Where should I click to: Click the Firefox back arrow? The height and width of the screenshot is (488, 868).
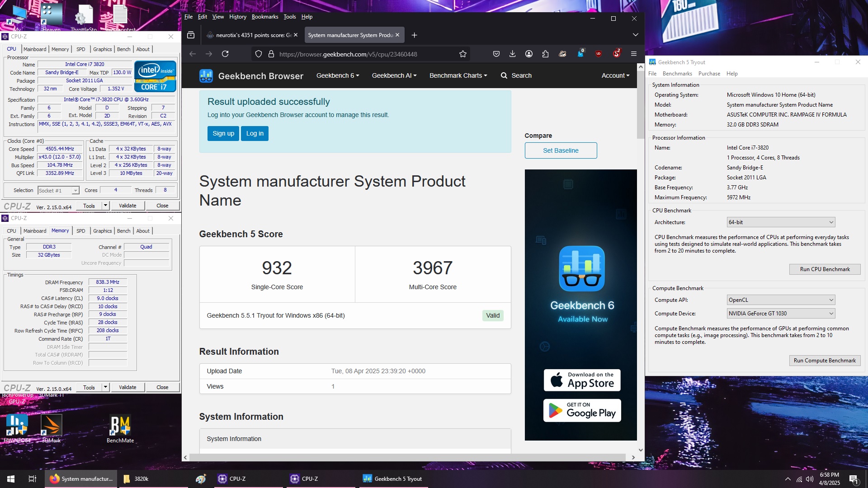(x=193, y=54)
